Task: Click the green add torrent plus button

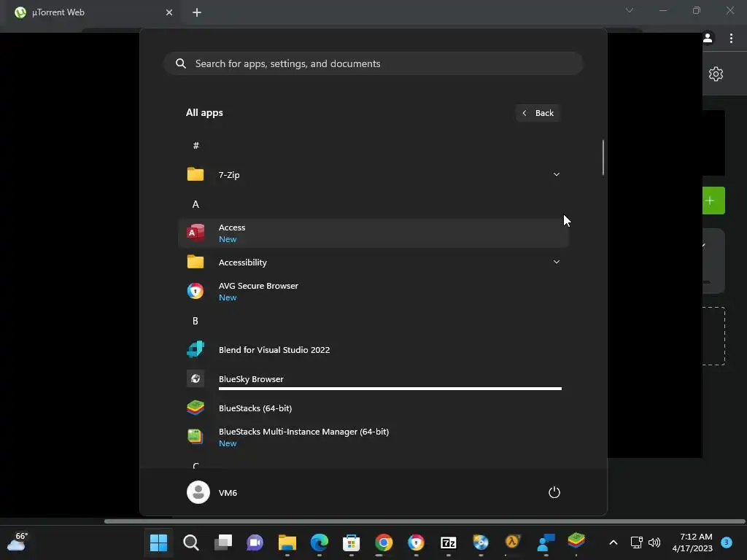Action: click(x=713, y=201)
